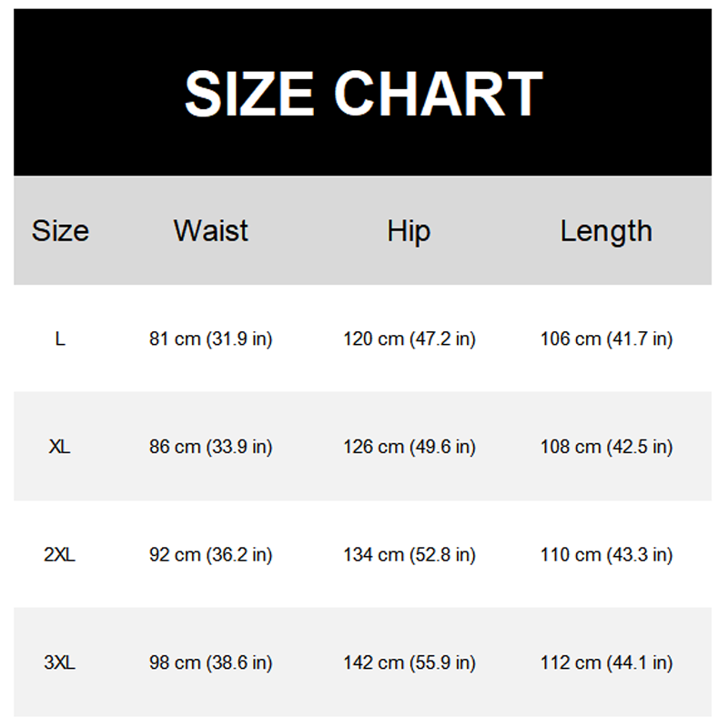Click the 106 cm (41.7 in) length cell
Image resolution: width=728 pixels, height=728 pixels.
pyautogui.click(x=606, y=339)
